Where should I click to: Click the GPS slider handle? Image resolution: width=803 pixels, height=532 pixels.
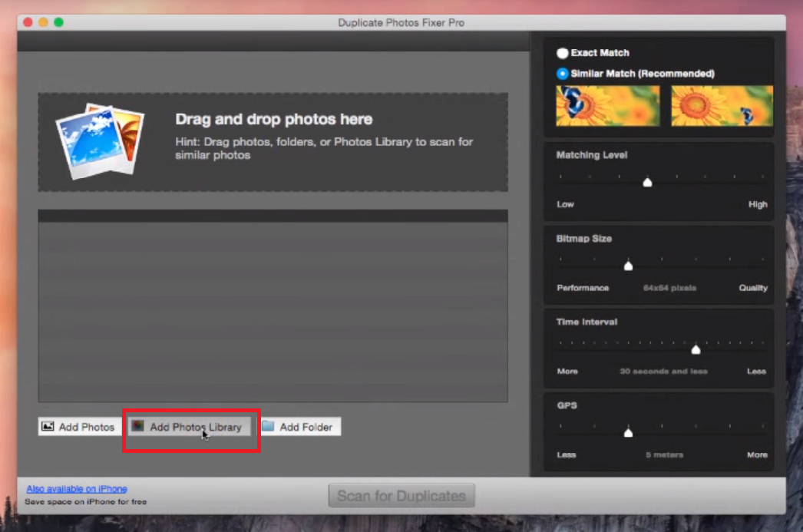[629, 432]
